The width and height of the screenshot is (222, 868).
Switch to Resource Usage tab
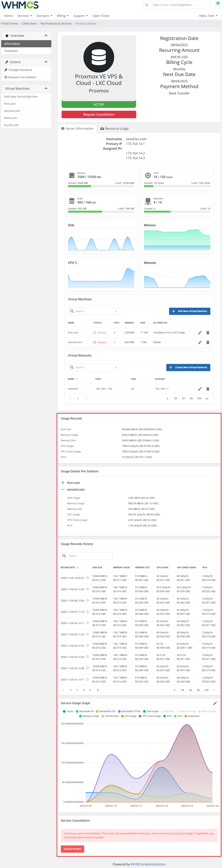[114, 129]
